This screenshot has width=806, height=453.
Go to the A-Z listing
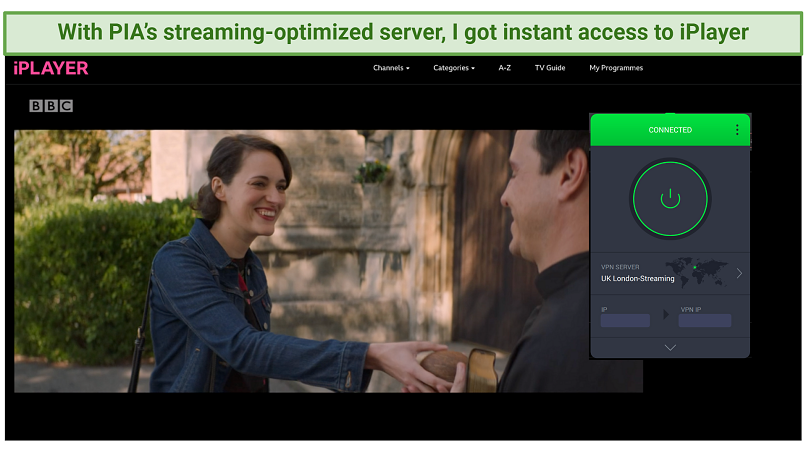click(505, 68)
